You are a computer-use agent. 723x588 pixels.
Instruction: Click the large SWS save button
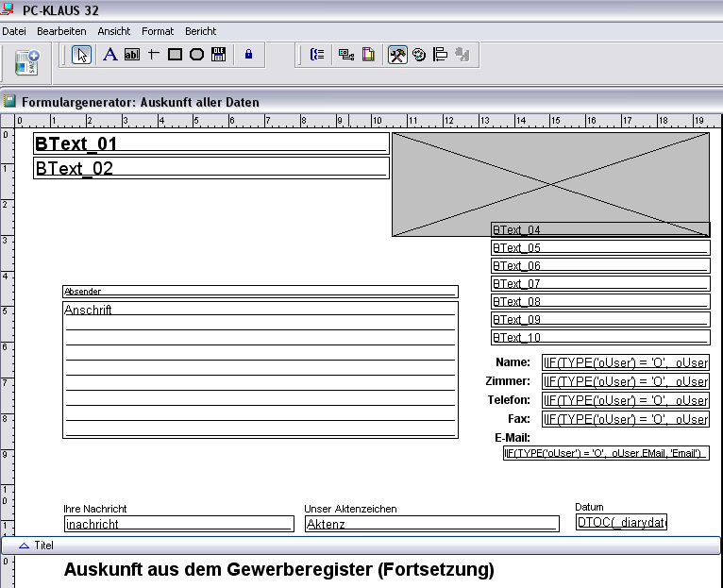pyautogui.click(x=27, y=62)
